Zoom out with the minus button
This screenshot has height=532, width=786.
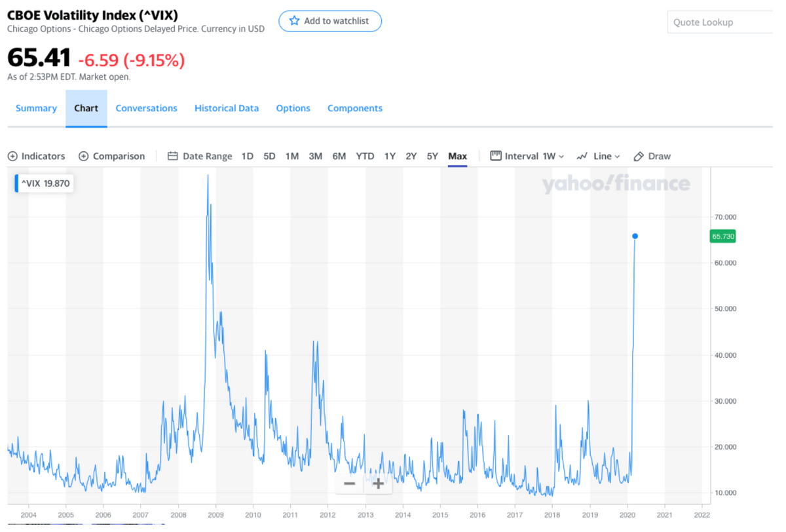350,484
